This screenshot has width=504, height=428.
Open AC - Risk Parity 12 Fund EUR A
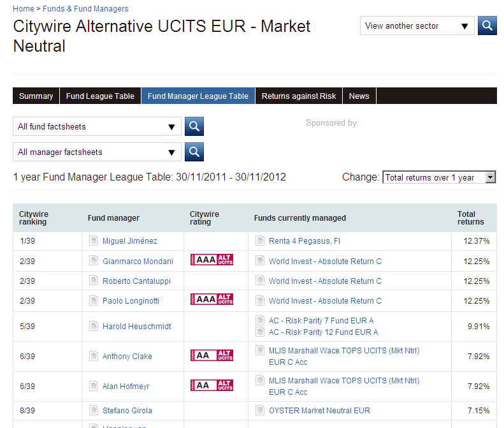point(323,332)
